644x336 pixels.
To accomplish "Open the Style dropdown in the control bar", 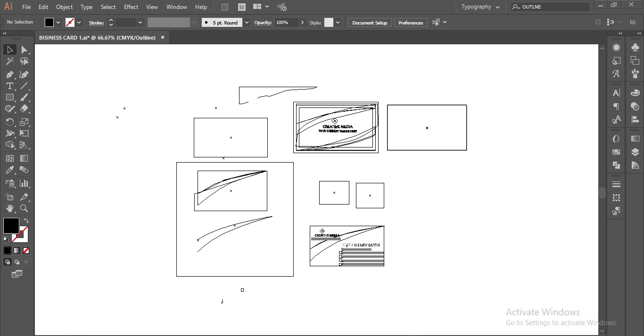I will click(338, 22).
